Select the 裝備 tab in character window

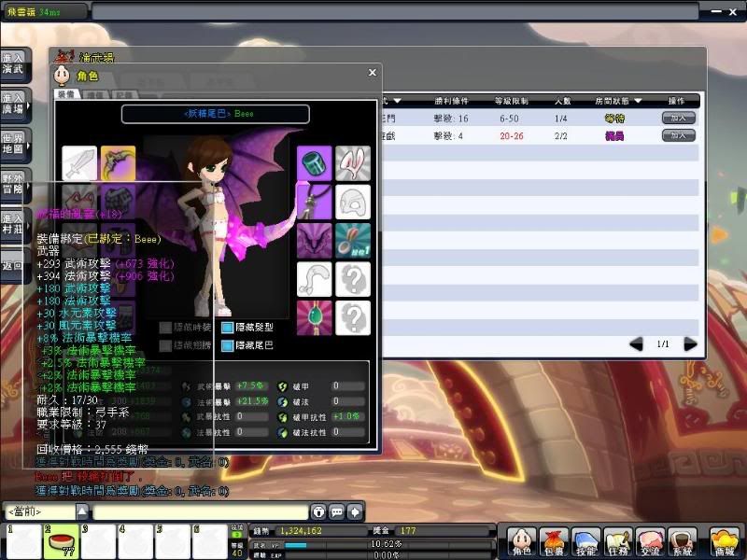click(67, 95)
